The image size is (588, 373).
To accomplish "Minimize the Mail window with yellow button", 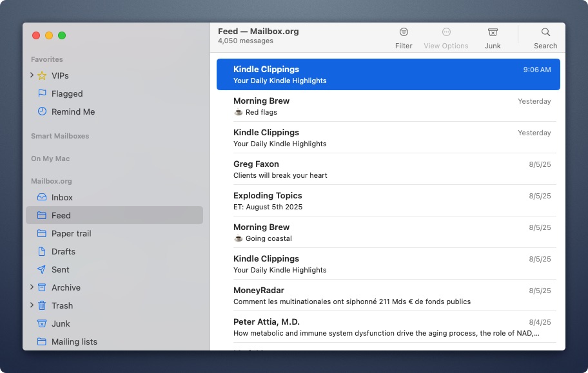I will tap(49, 35).
